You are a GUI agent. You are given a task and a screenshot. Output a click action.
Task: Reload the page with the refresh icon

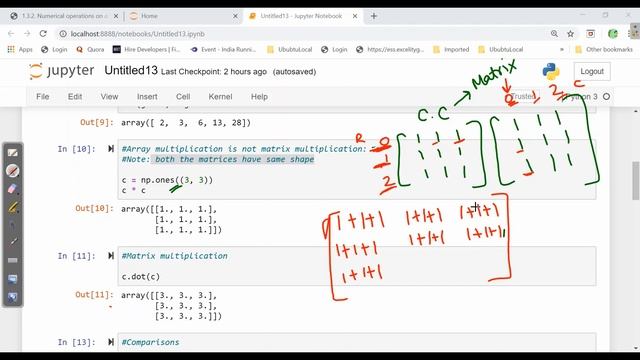click(43, 34)
